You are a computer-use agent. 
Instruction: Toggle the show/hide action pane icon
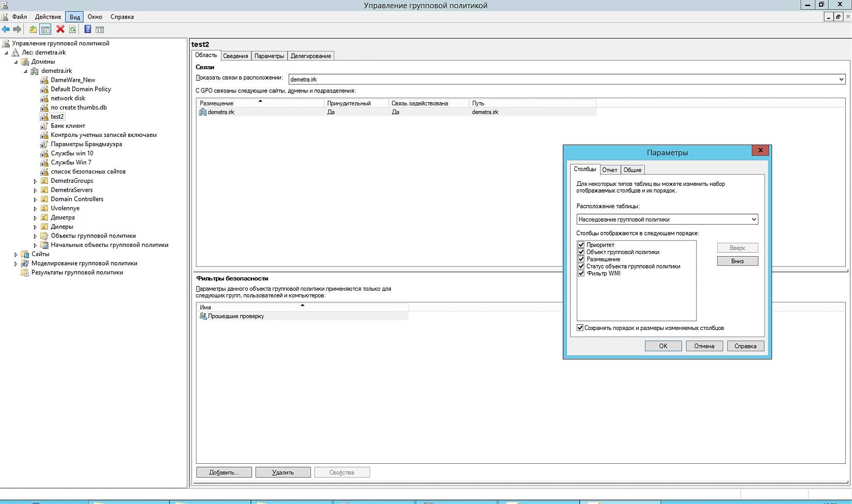pos(100,29)
